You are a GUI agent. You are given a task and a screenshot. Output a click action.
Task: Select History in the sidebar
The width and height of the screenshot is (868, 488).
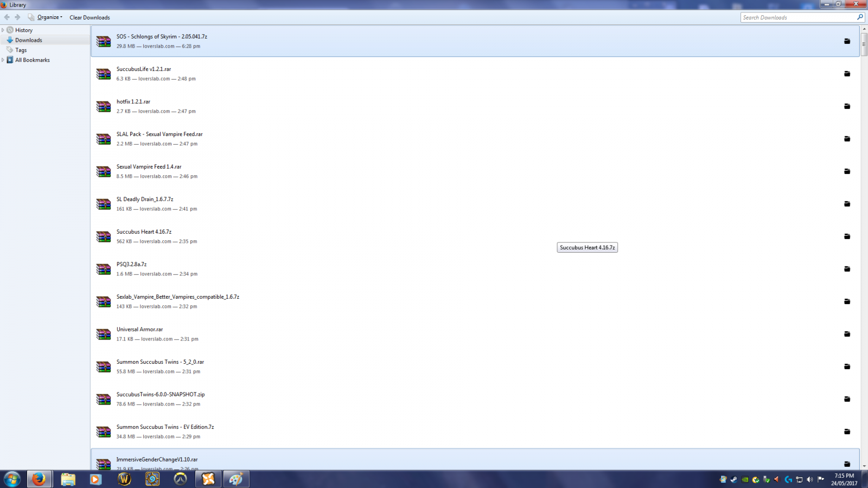[x=24, y=30]
